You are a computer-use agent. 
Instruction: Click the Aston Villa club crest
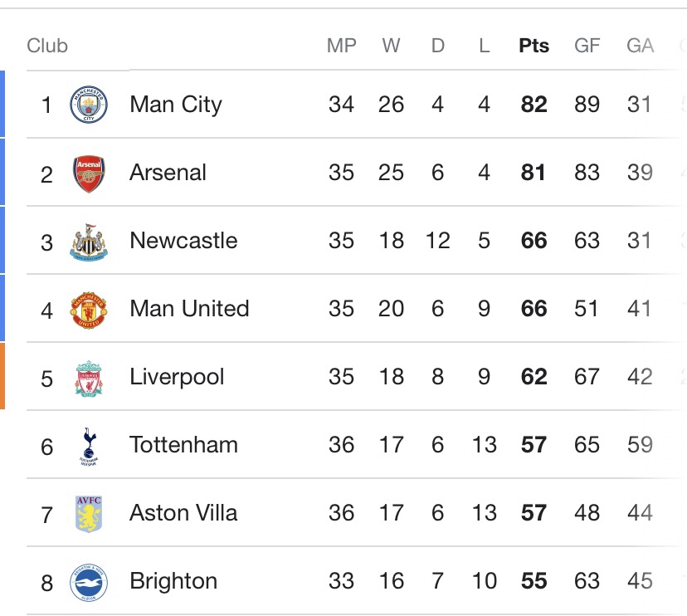tap(90, 513)
